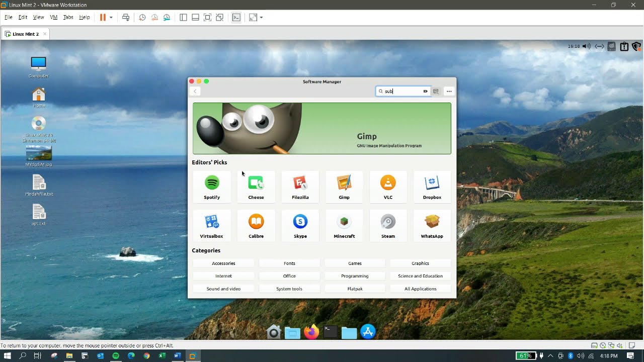Screen dimensions: 644x362
Task: Open the VLC app entry
Action: click(388, 187)
